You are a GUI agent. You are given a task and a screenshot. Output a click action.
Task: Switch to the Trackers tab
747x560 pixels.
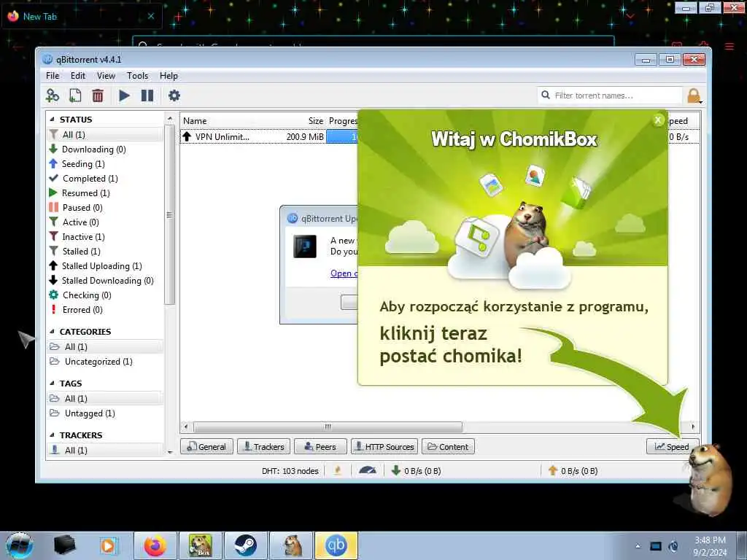263,447
